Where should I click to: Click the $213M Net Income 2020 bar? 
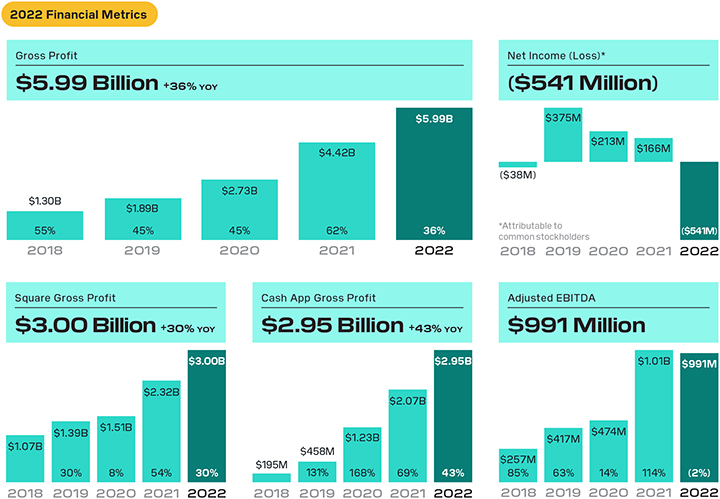pos(608,146)
